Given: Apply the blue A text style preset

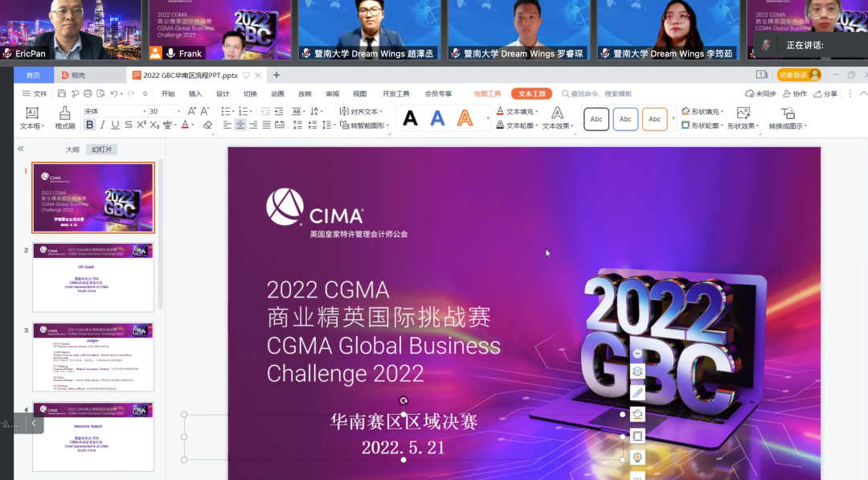Looking at the screenshot, I should tap(437, 118).
